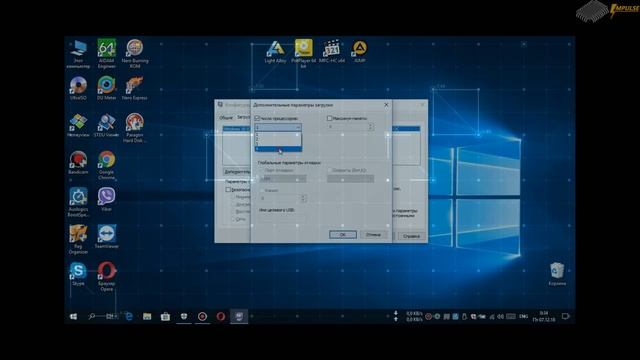Open the STDU Viewer desktop icon
The image size is (640, 360).
pos(106,125)
